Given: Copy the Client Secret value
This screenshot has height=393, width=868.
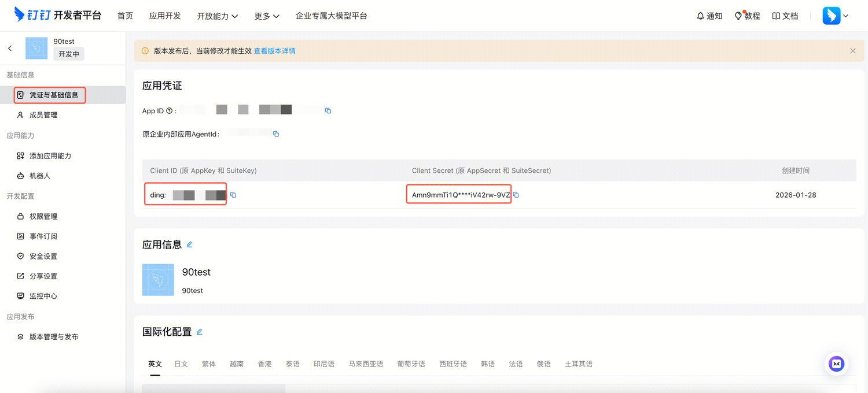Looking at the screenshot, I should tap(516, 195).
